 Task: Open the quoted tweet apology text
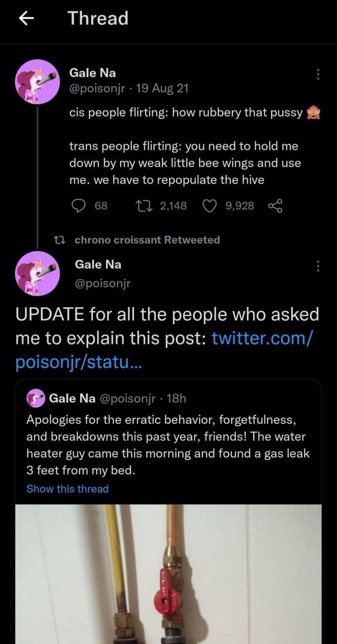(x=167, y=445)
